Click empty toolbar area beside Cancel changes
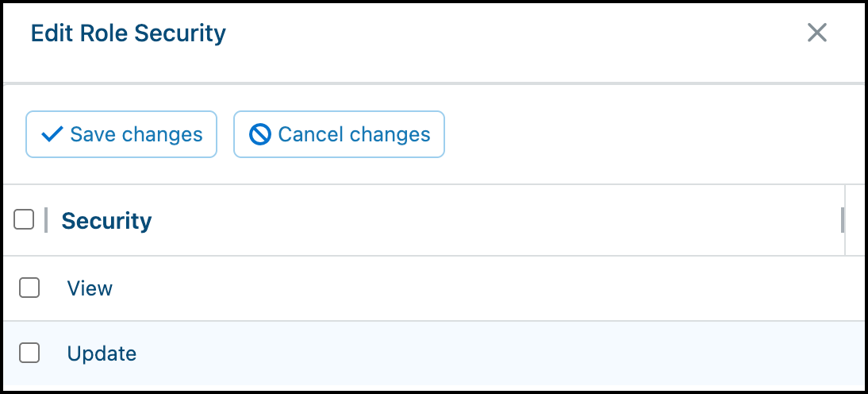868x394 pixels. click(x=653, y=134)
